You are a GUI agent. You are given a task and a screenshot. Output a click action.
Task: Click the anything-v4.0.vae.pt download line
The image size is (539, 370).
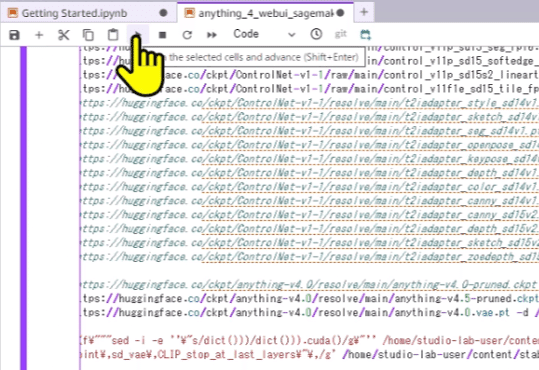tap(310, 313)
